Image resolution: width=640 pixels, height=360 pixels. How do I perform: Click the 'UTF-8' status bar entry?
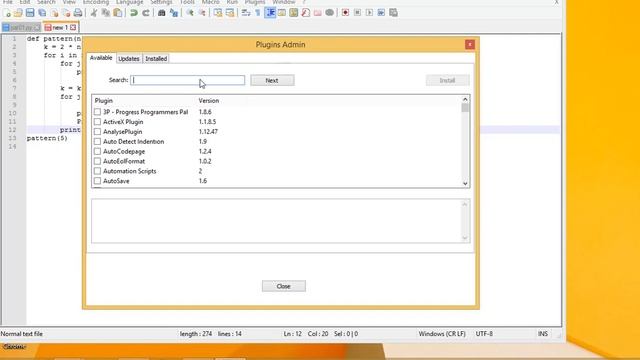click(x=484, y=334)
